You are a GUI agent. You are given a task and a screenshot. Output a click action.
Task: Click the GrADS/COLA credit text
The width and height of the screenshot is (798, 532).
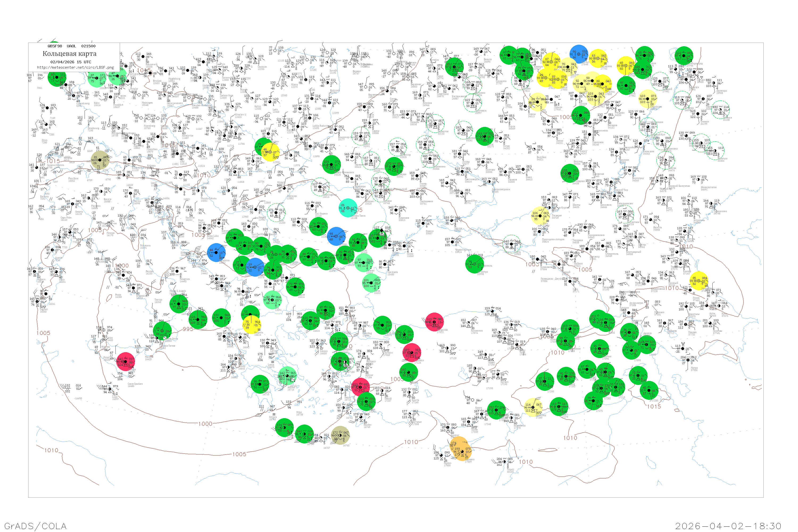pos(35,526)
